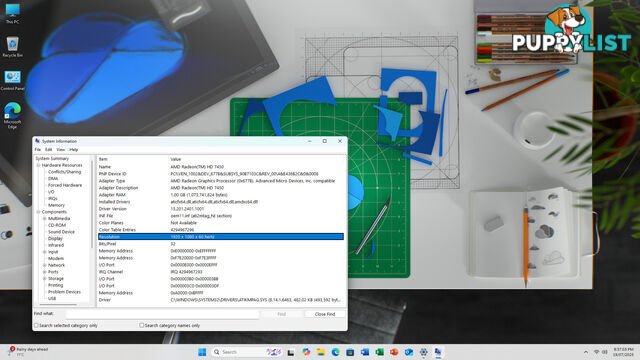The height and width of the screenshot is (360, 640).
Task: Click the Find what input field
Action: click(162, 314)
